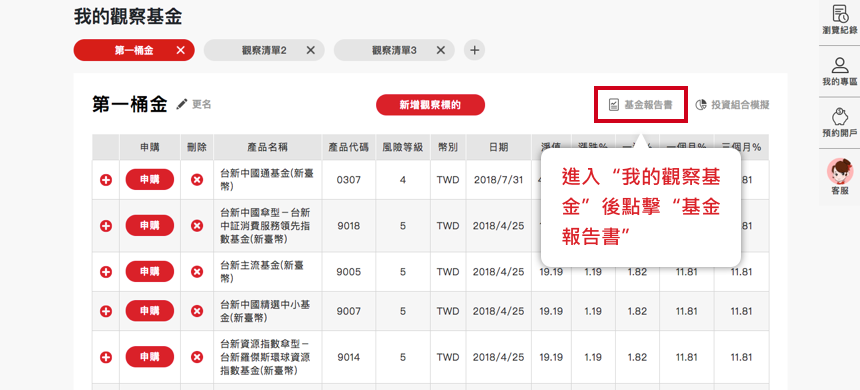The height and width of the screenshot is (390, 860).
Task: Click fund name 台新中証消費服務領先指數基金
Action: pyautogui.click(x=265, y=225)
